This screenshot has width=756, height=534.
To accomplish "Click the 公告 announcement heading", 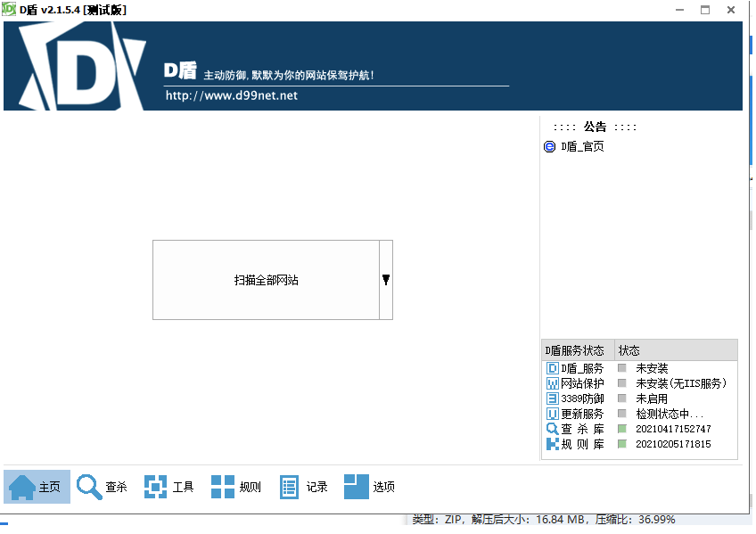I will click(x=596, y=127).
